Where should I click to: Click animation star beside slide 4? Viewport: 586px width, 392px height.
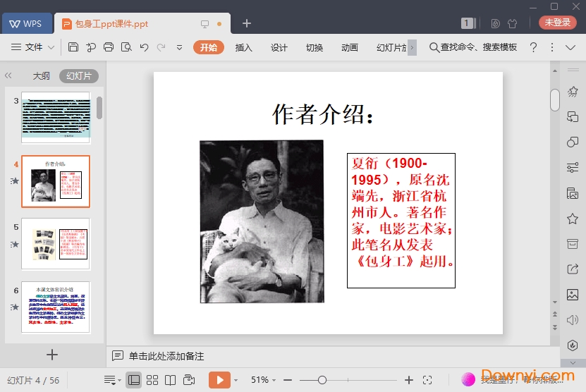15,181
